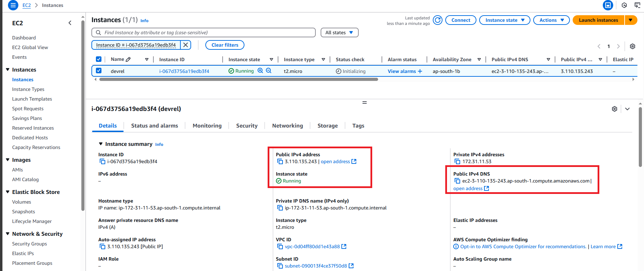Open Elastic IPs in sidebar
Screen dimensions: 644x271
23,253
